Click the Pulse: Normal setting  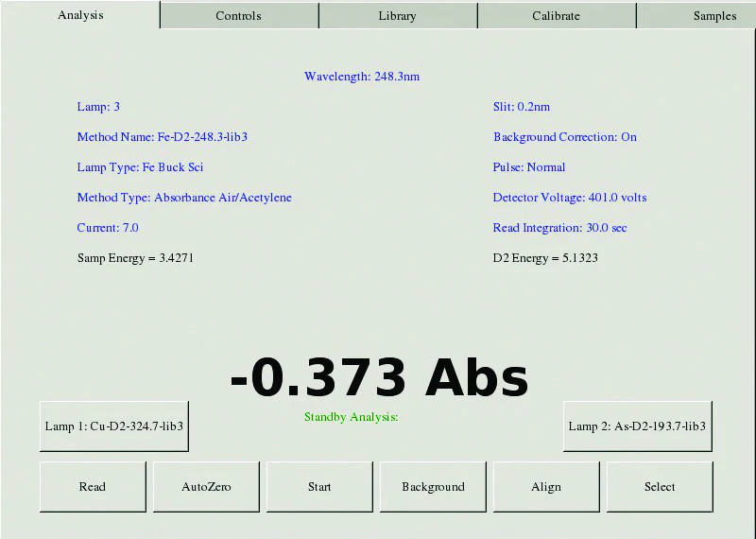(529, 167)
